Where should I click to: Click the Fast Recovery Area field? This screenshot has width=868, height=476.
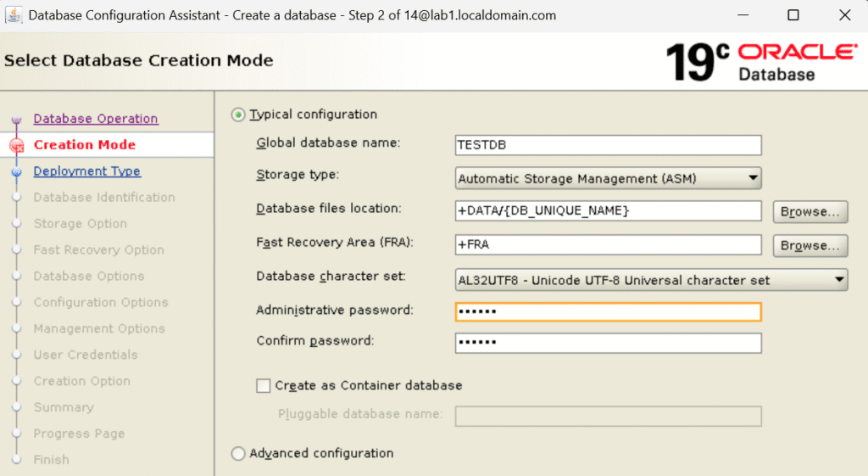click(x=608, y=244)
